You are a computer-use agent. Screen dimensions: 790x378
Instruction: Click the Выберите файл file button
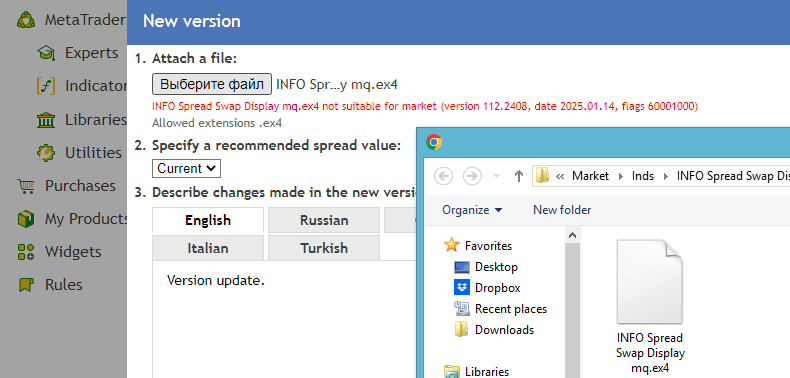pyautogui.click(x=212, y=84)
